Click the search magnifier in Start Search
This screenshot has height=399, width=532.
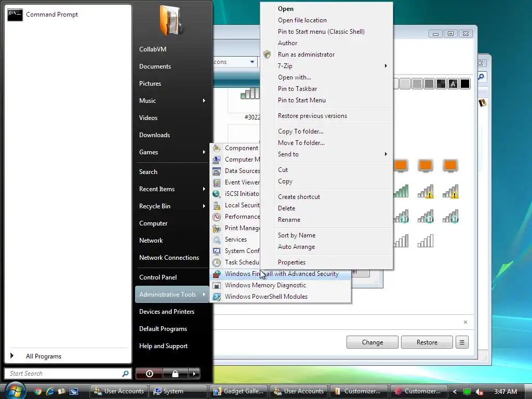125,374
